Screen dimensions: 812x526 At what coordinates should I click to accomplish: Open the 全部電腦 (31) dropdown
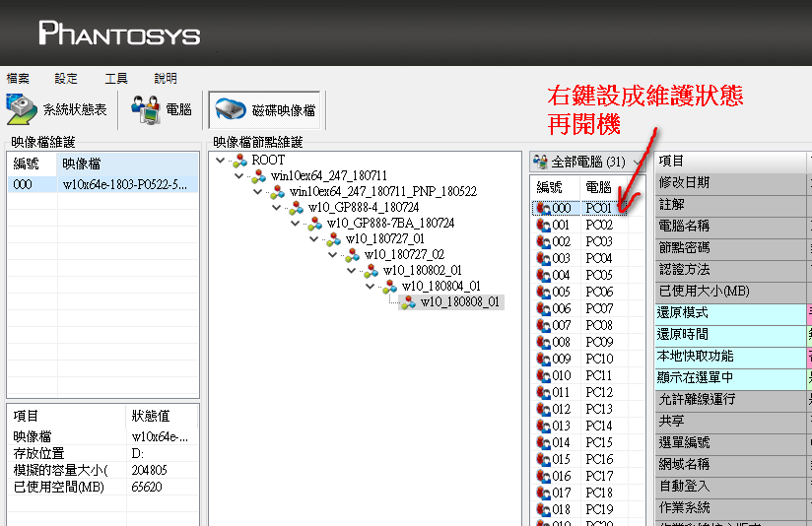tap(587, 163)
